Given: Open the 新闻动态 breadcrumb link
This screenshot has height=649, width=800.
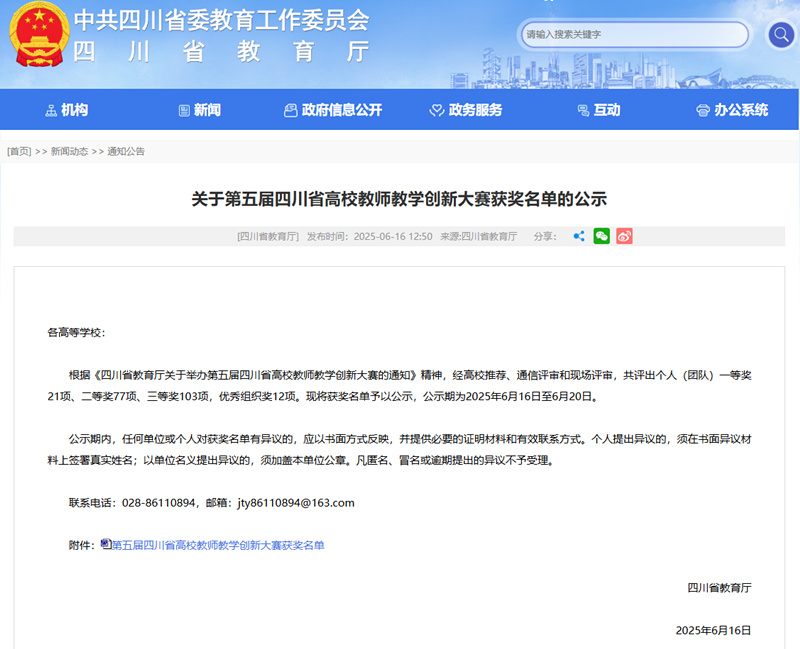Looking at the screenshot, I should (69, 152).
